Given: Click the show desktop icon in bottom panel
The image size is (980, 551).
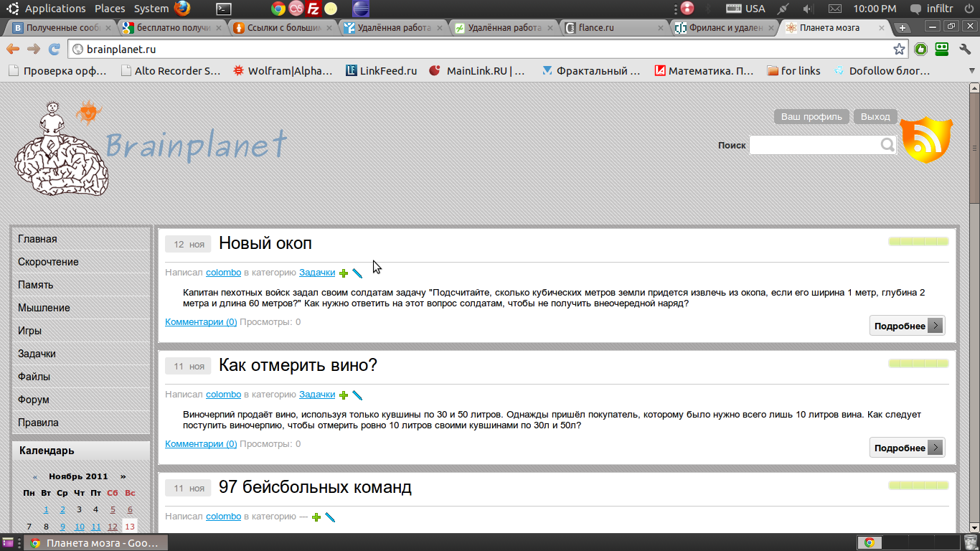Looking at the screenshot, I should click(x=9, y=542).
